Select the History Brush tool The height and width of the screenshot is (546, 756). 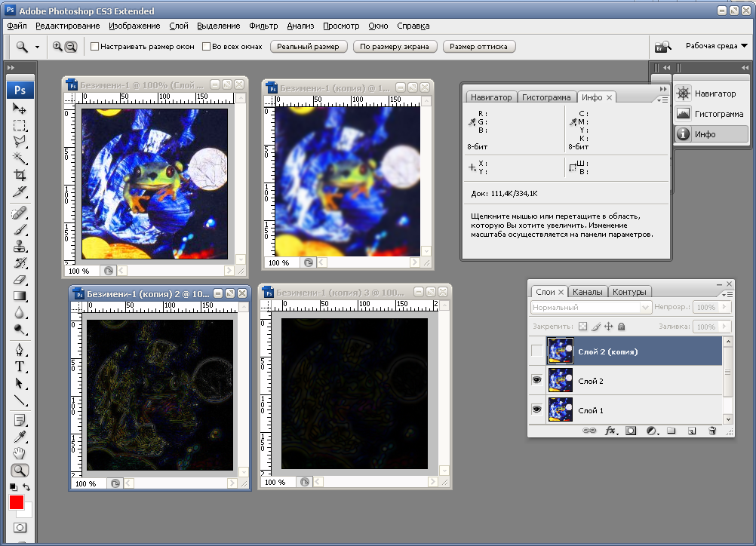[x=20, y=263]
